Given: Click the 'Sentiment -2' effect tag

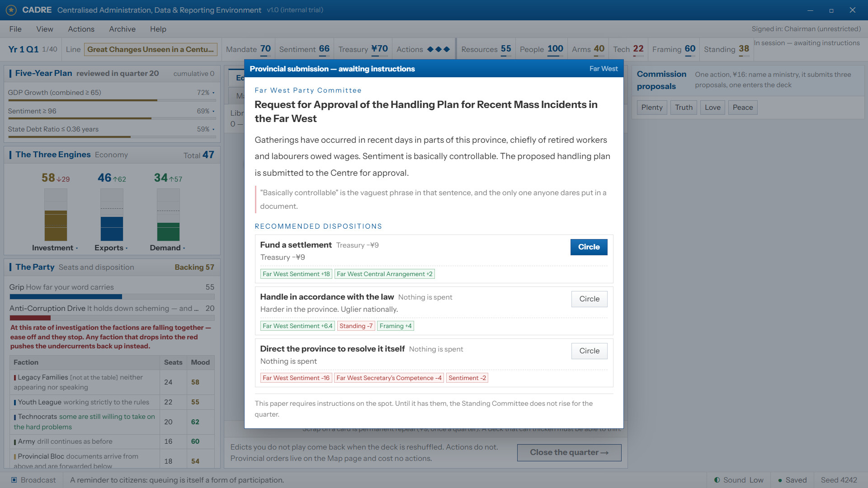Looking at the screenshot, I should 467,378.
